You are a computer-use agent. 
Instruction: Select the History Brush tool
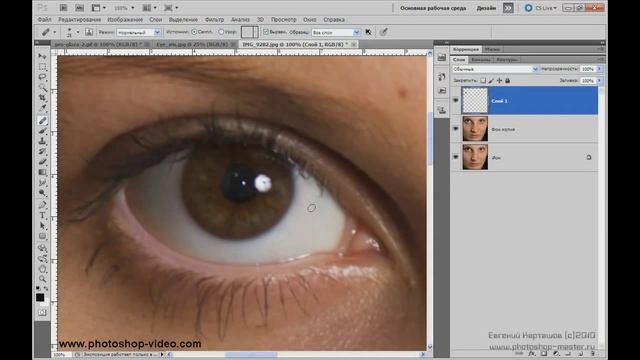tap(42, 151)
